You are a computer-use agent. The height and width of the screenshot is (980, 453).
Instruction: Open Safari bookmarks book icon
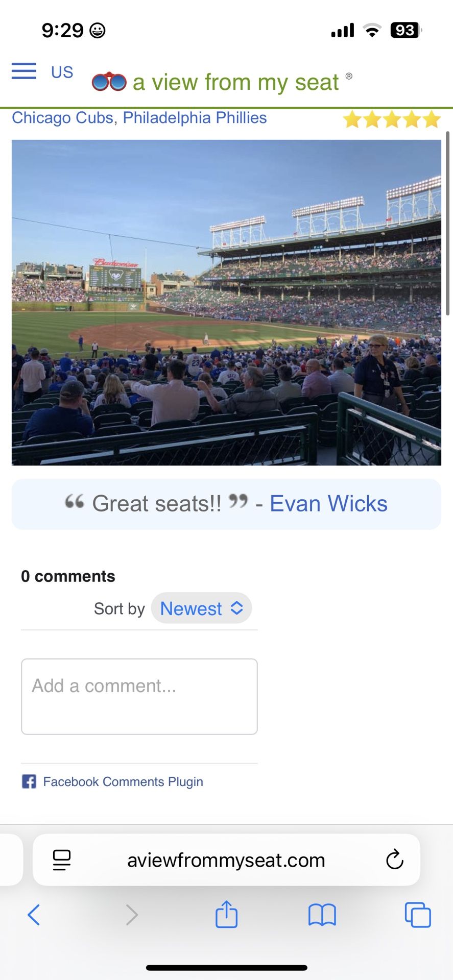[x=322, y=914]
